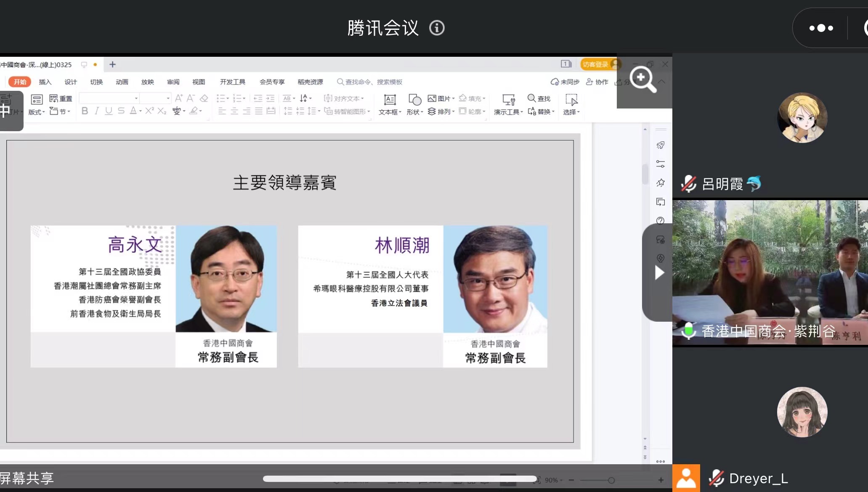The image size is (868, 492).
Task: Click the 访客登录 guest login button
Action: pyautogui.click(x=596, y=64)
